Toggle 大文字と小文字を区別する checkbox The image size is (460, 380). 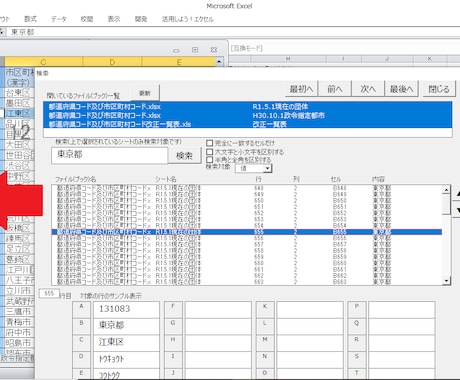pyautogui.click(x=210, y=152)
